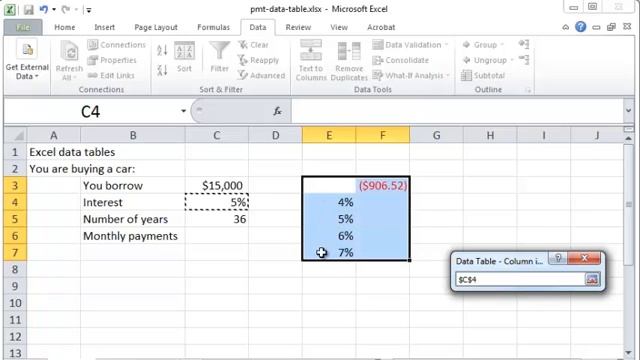Image resolution: width=640 pixels, height=360 pixels.
Task: Select column C header
Action: [217, 135]
